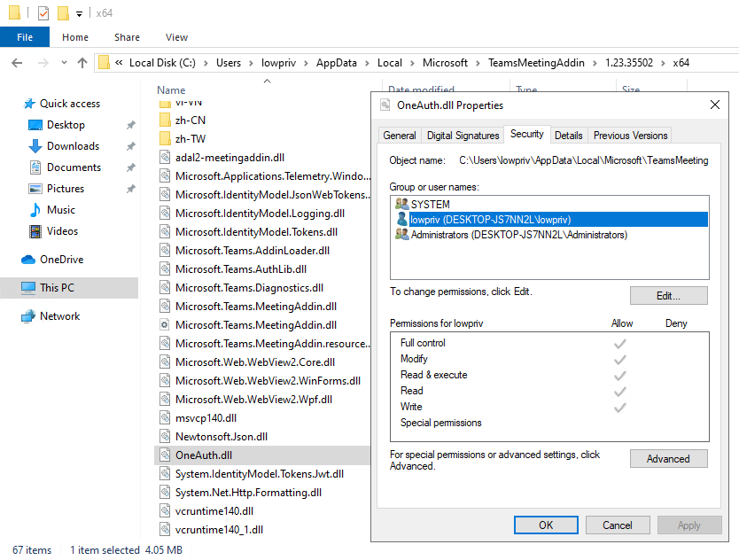Screen dimensions: 739x560
Task: Click the Desktop icon in Quick access
Action: coord(35,125)
